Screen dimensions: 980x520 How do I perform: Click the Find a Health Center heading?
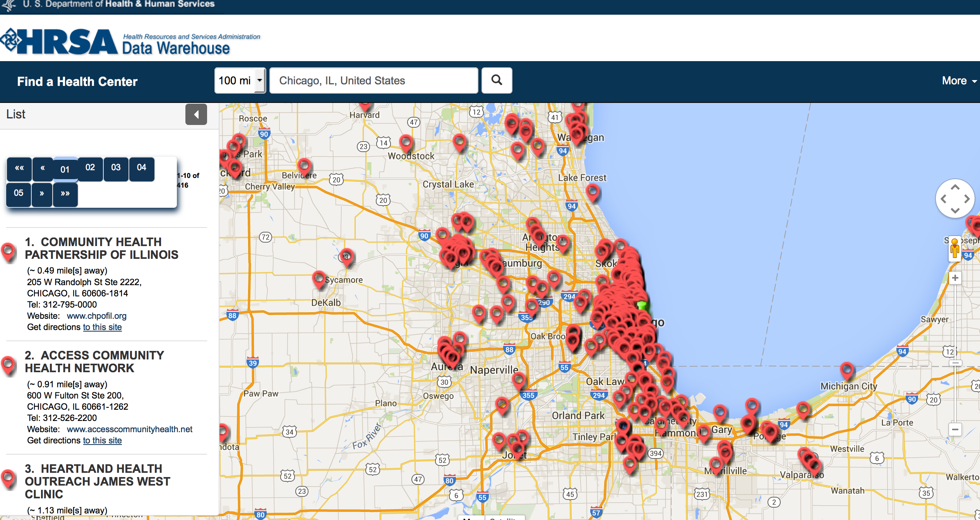77,82
